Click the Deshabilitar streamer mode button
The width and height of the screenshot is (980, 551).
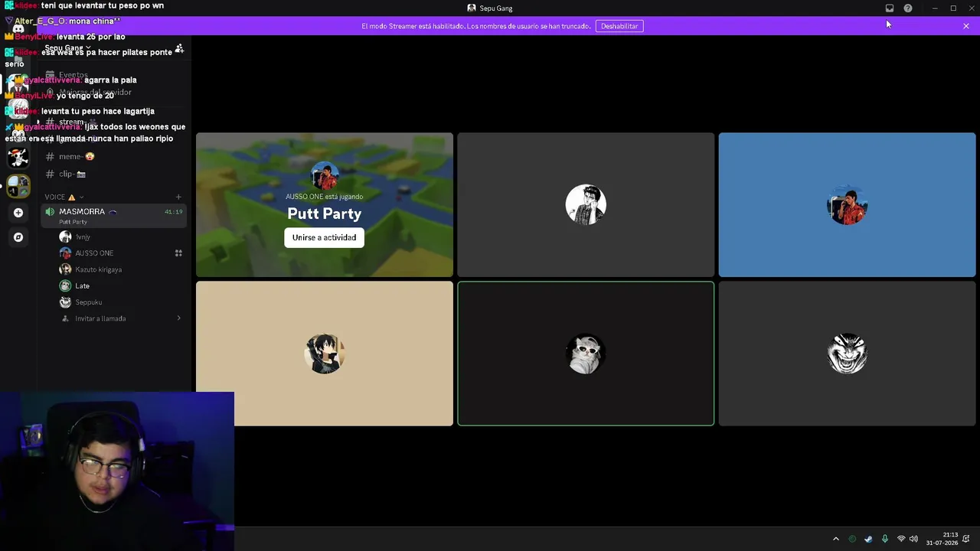click(619, 26)
